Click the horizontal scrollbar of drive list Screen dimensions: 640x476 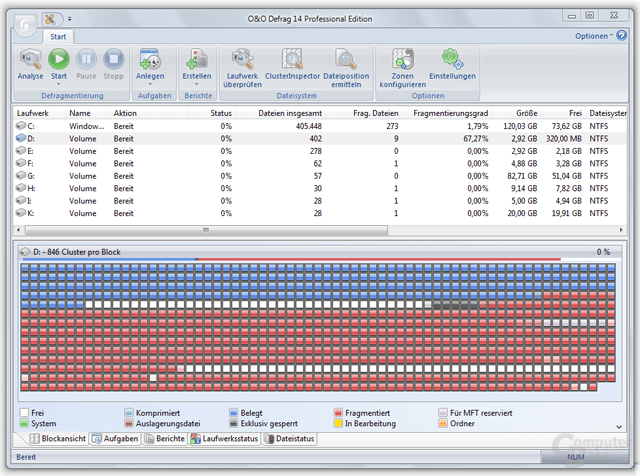[x=206, y=230]
